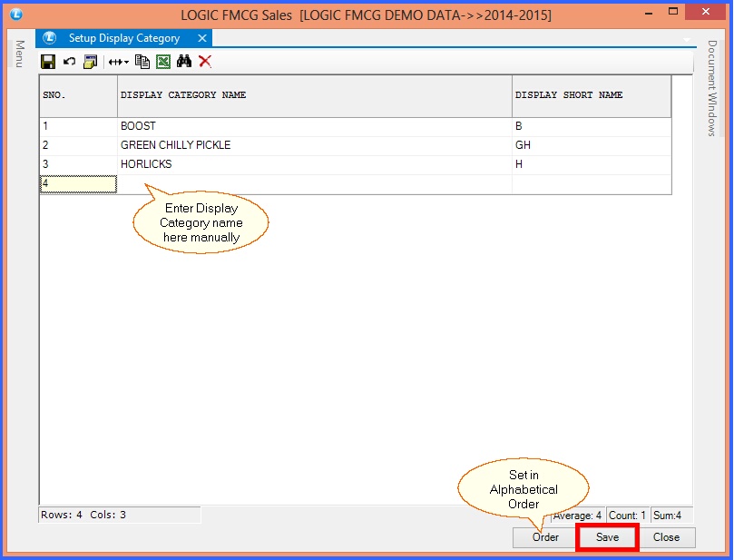Click the copy documents toolbar icon
Viewport: 734px width, 560px height.
[x=142, y=62]
